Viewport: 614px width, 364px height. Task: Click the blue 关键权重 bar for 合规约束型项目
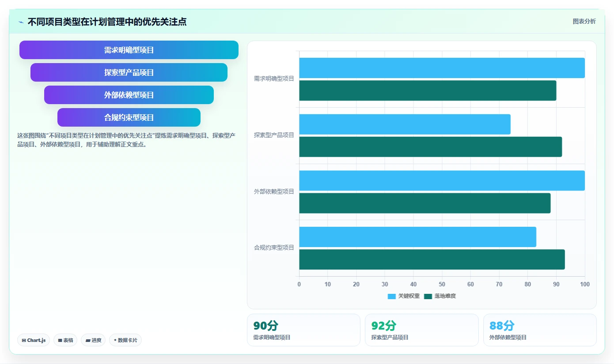[418, 237]
